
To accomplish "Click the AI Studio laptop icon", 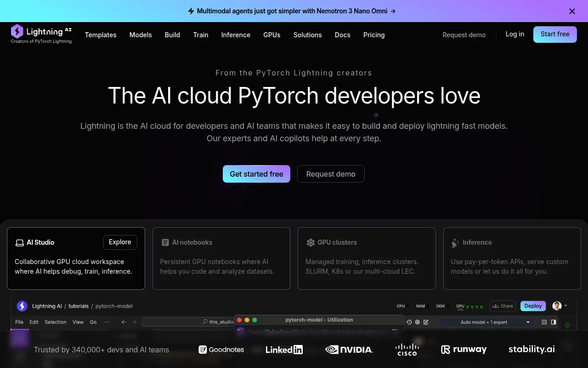I will [19, 242].
